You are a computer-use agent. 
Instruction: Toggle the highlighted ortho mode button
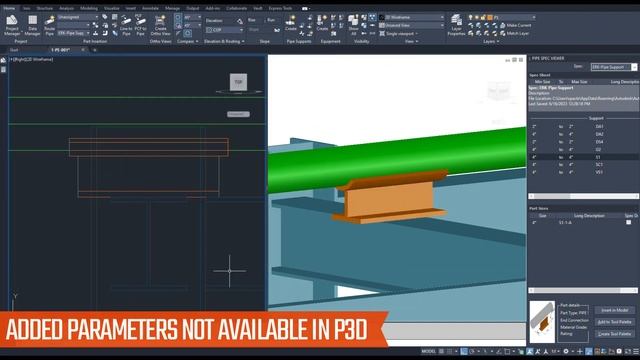(x=464, y=351)
